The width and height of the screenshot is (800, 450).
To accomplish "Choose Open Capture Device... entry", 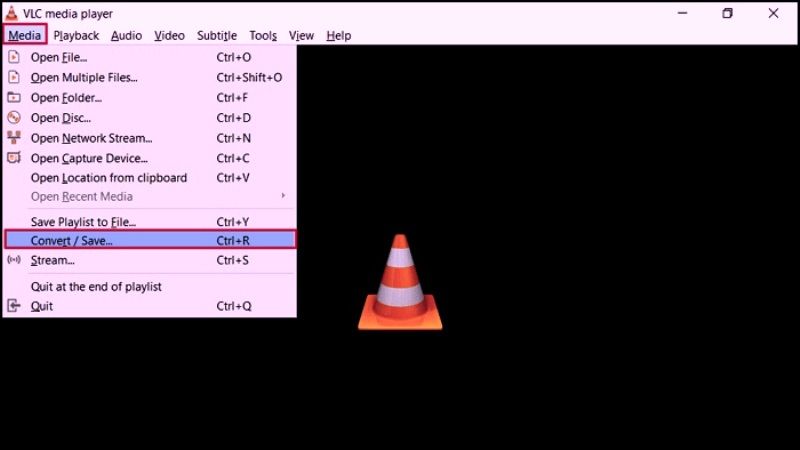I will [149, 158].
